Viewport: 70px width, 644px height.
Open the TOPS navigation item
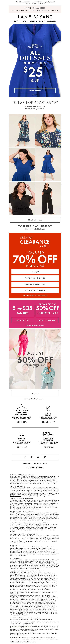click(24, 21)
